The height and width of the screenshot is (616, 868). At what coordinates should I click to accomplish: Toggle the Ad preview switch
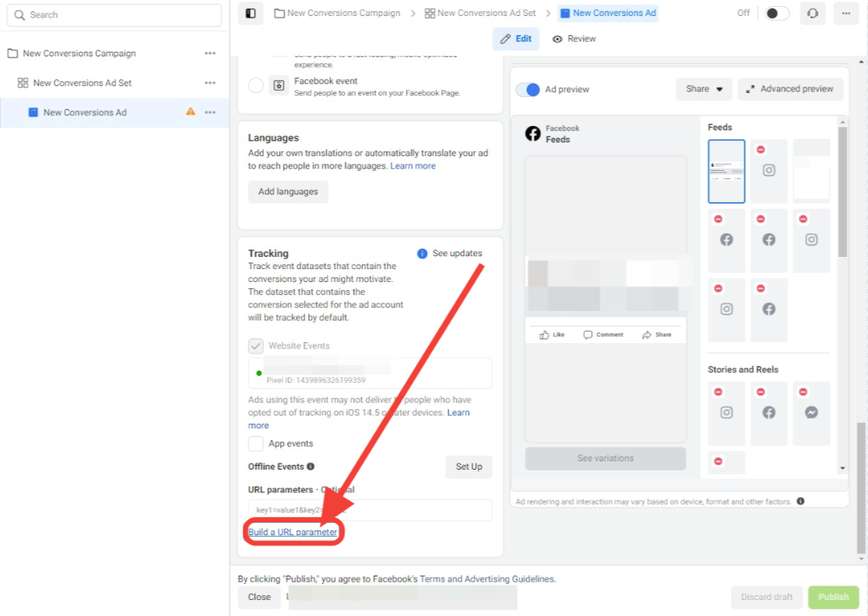528,90
